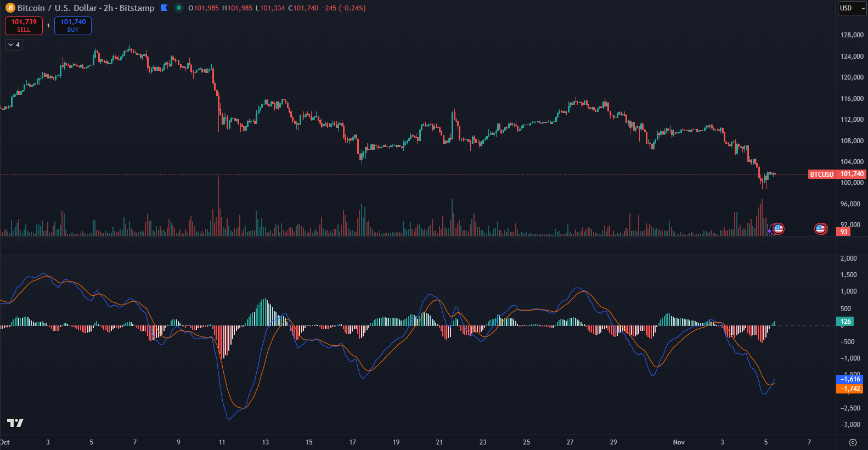
Task: Click the green market status dot
Action: (179, 8)
